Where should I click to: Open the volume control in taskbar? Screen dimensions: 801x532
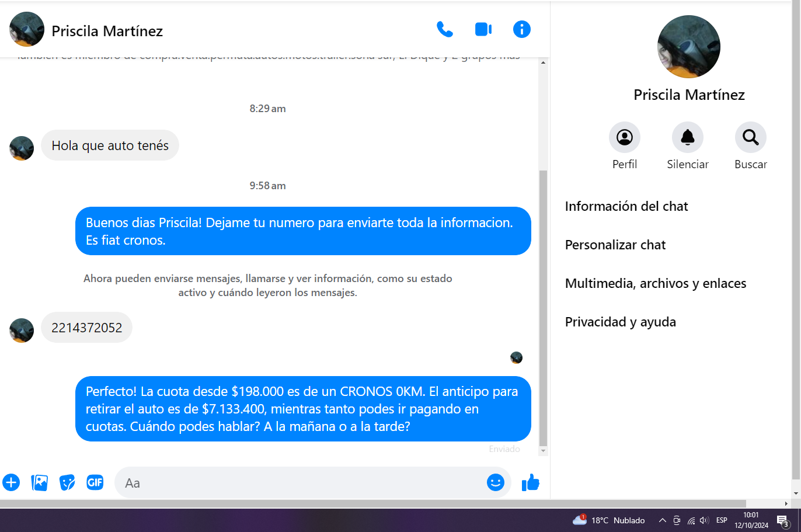704,520
